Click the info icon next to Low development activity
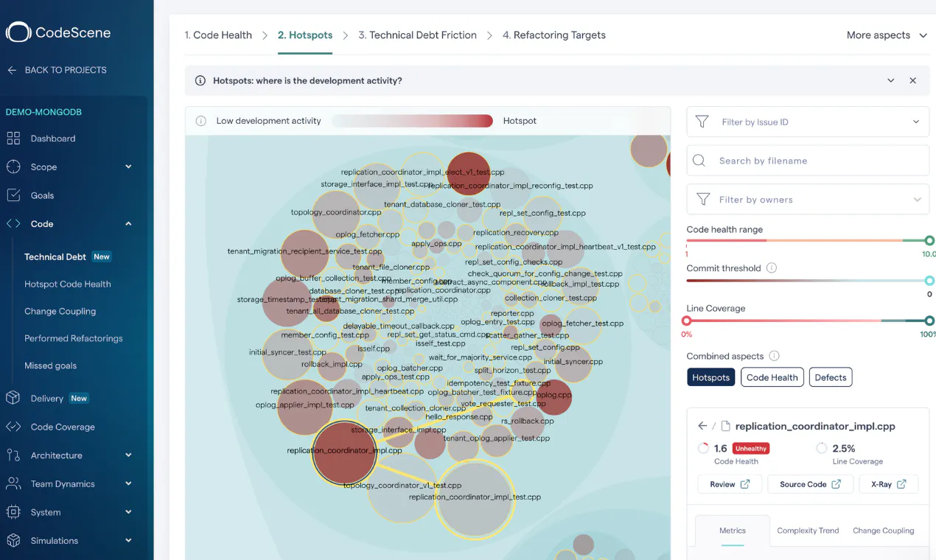This screenshot has width=936, height=560. [200, 121]
